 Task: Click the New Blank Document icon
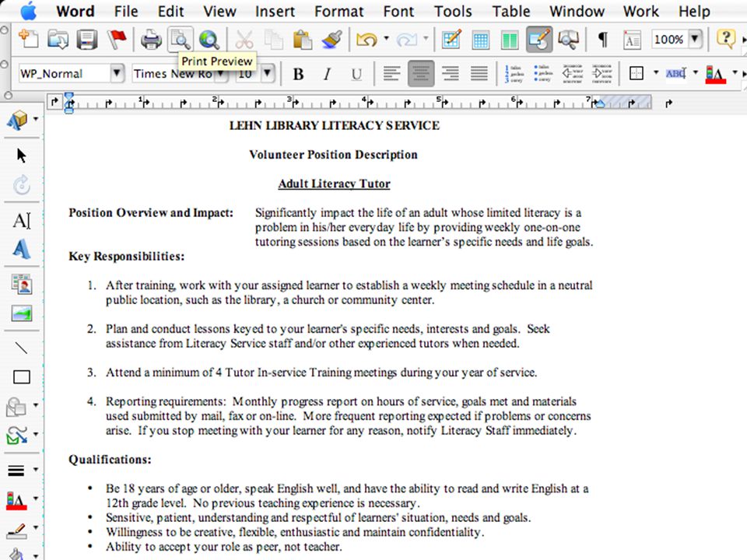click(29, 39)
